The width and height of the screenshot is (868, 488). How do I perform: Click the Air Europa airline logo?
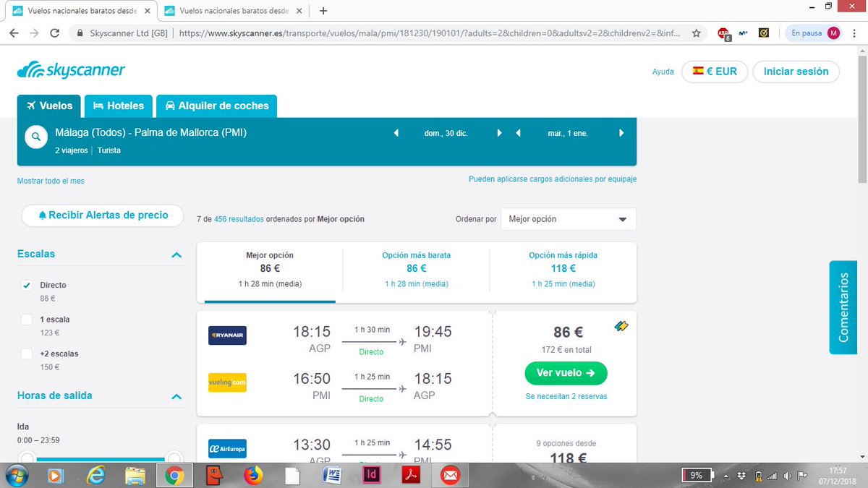(x=227, y=448)
